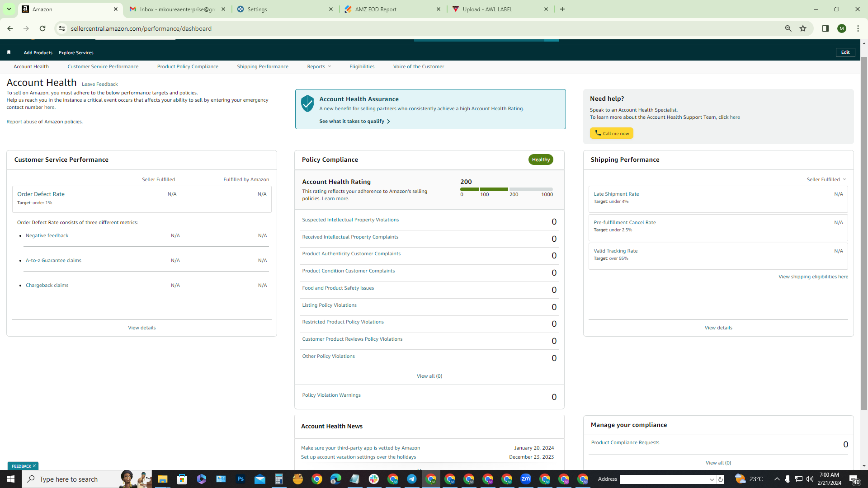
Task: Open the taskbar Address dropdown arrow
Action: [712, 479]
